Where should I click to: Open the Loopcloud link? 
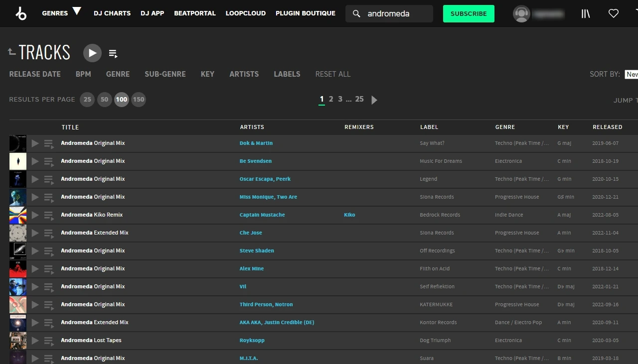tap(246, 13)
